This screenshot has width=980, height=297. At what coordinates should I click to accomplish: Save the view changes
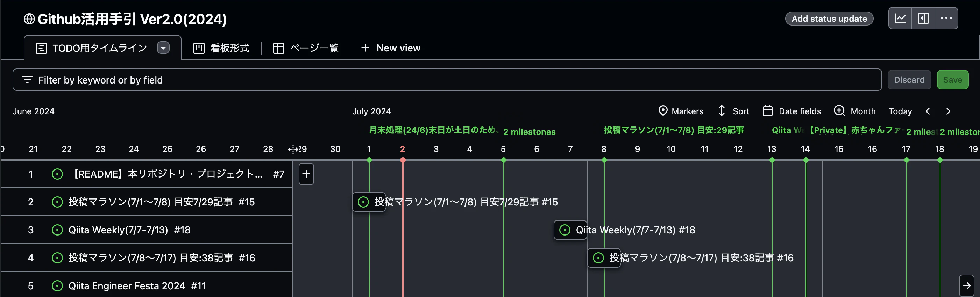tap(952, 80)
